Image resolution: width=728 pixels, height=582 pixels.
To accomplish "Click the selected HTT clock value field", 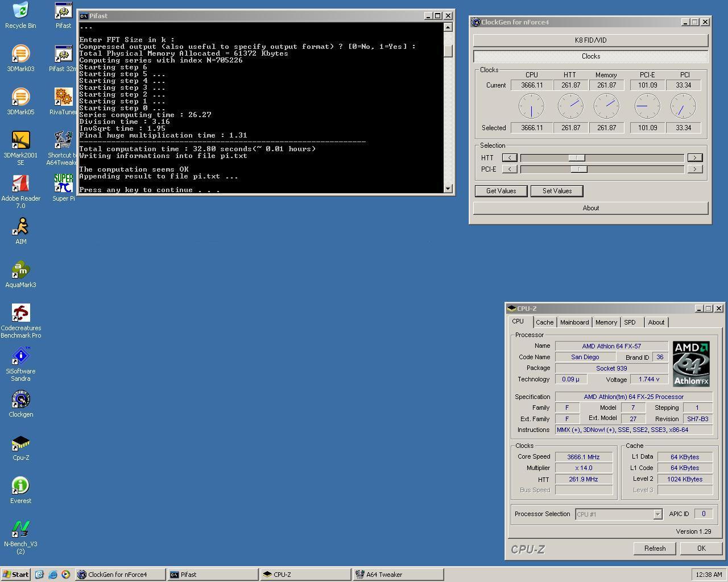I will [570, 128].
